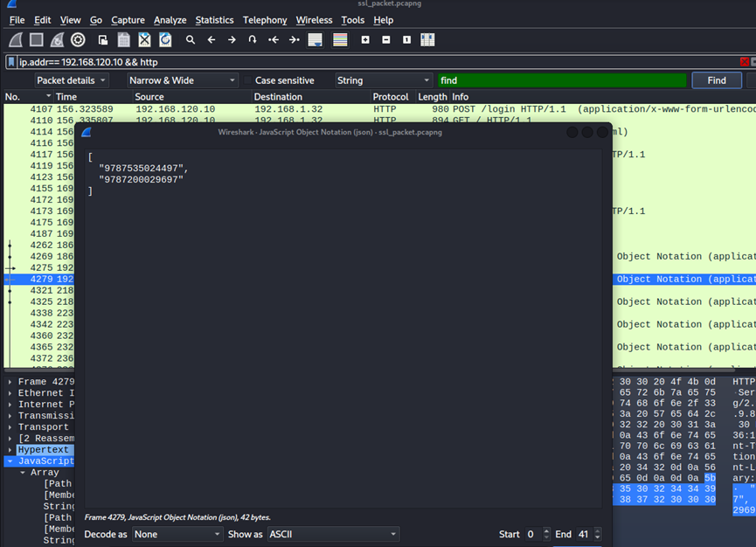Open the Go menu

(x=96, y=20)
